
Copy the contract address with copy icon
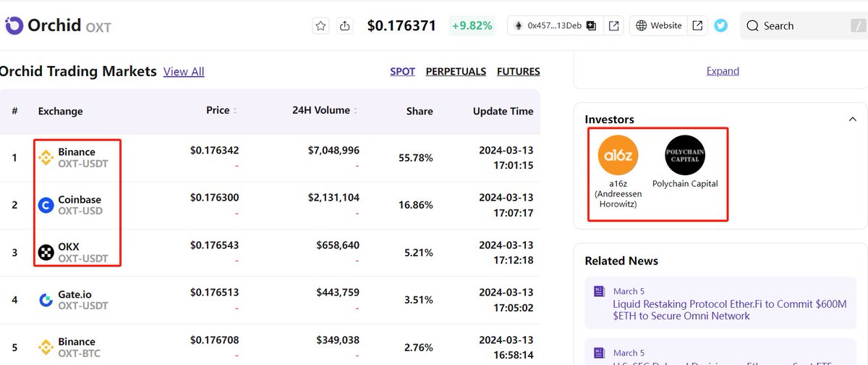click(592, 26)
